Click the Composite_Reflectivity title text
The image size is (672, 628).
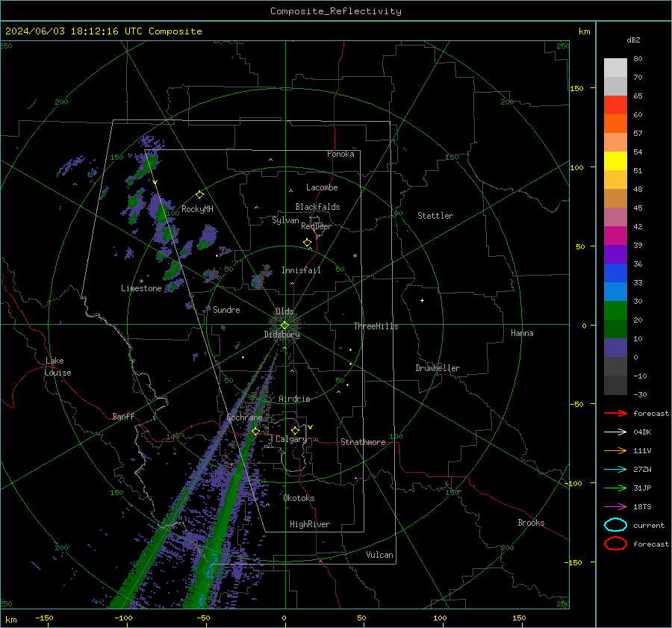[336, 11]
